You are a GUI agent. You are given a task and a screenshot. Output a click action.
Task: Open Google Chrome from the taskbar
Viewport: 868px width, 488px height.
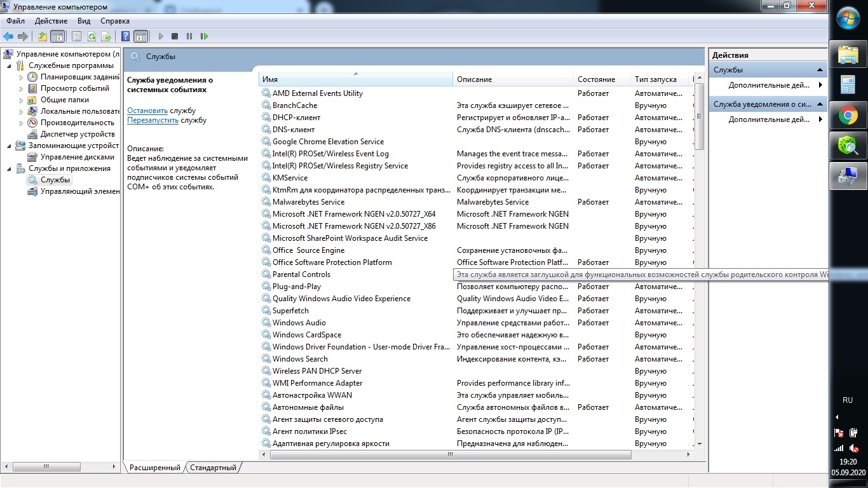pyautogui.click(x=848, y=116)
